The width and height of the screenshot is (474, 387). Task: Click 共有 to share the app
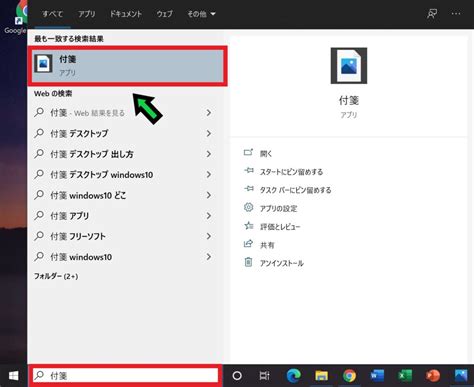point(267,245)
